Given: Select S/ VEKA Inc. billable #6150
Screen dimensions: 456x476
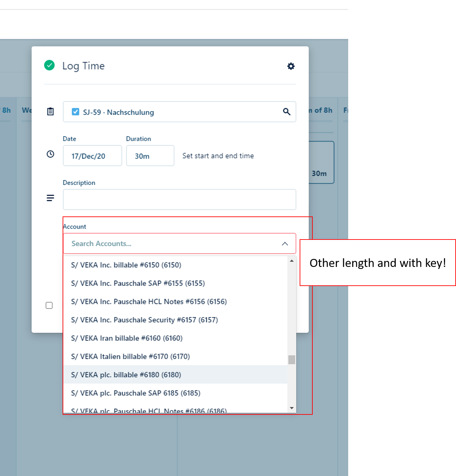Looking at the screenshot, I should click(x=126, y=265).
